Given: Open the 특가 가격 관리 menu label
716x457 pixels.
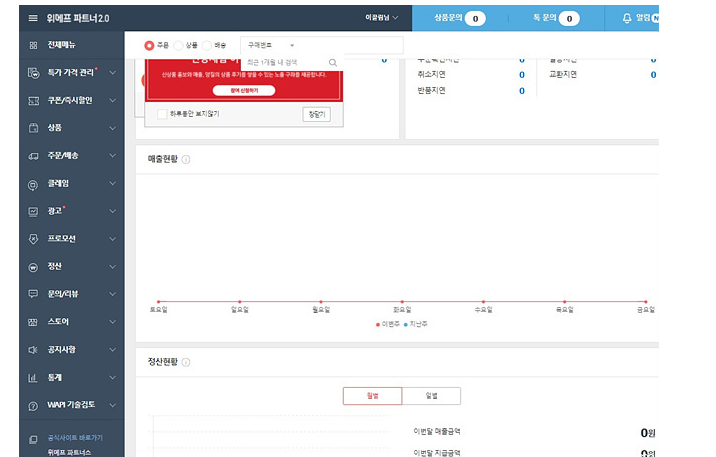Looking at the screenshot, I should (71, 73).
